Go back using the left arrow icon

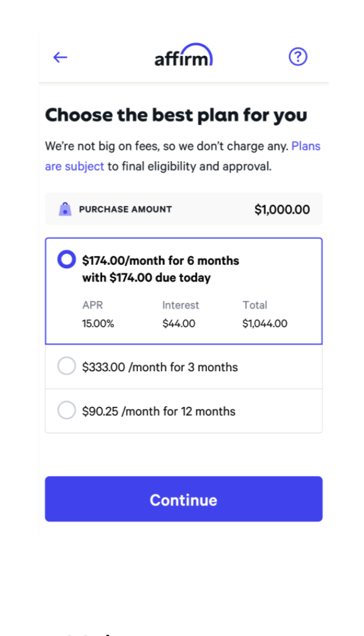tap(60, 57)
